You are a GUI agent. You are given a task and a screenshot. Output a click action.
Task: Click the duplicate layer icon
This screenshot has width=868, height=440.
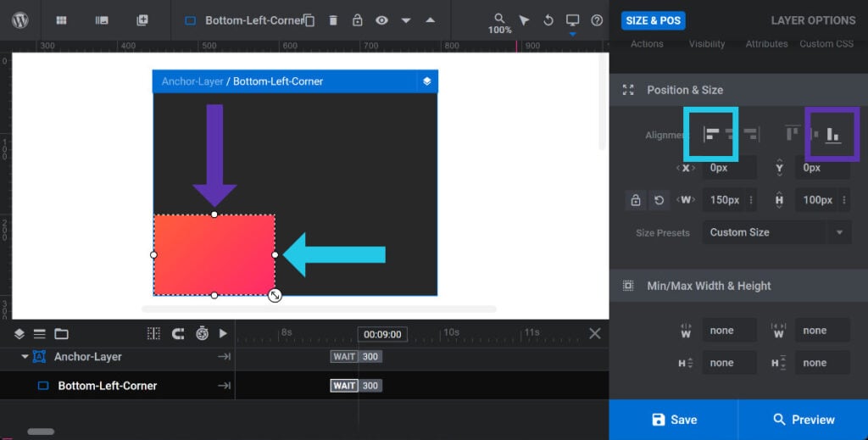pos(309,20)
